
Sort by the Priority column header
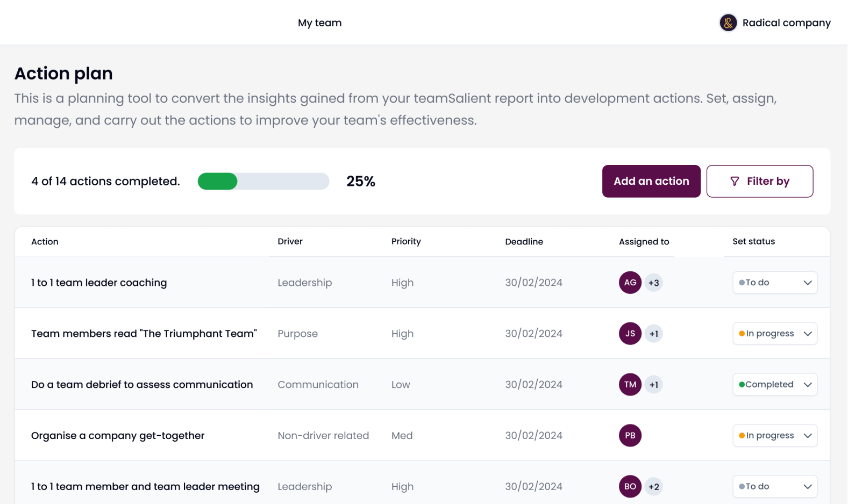[x=406, y=241]
